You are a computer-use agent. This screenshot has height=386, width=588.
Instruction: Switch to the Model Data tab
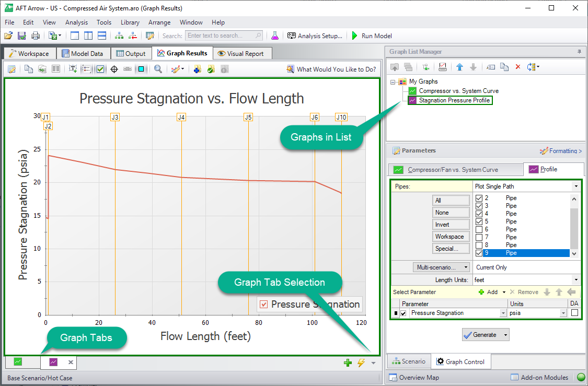83,54
